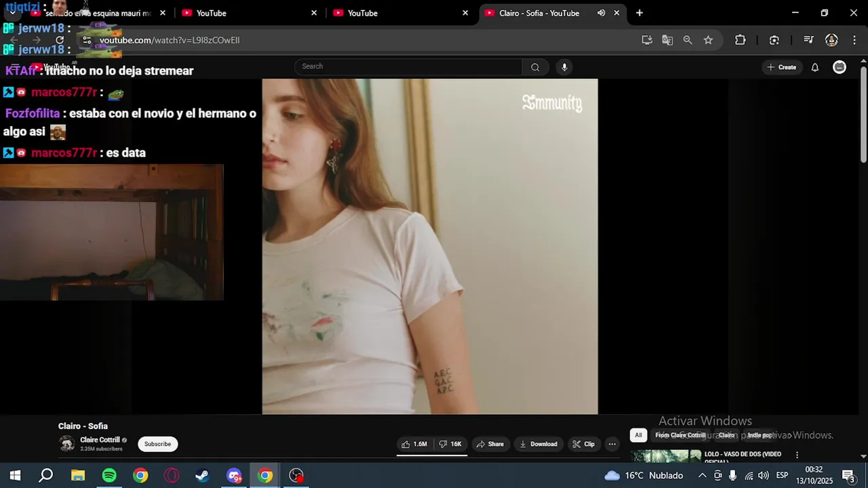Click the address bar URL

(170, 40)
